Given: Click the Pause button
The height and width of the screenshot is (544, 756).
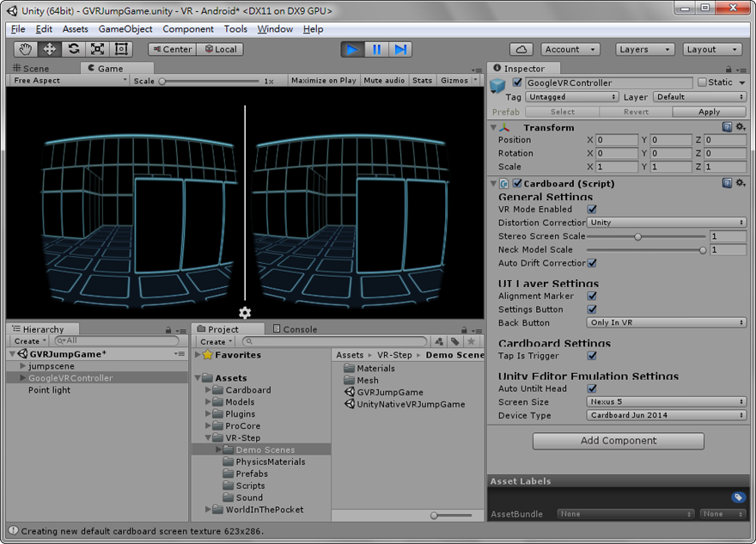Looking at the screenshot, I should click(x=376, y=49).
